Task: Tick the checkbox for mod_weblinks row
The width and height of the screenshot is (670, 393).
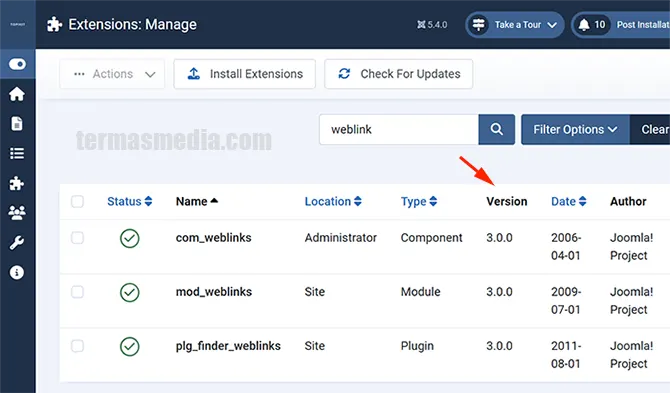Action: click(x=77, y=292)
